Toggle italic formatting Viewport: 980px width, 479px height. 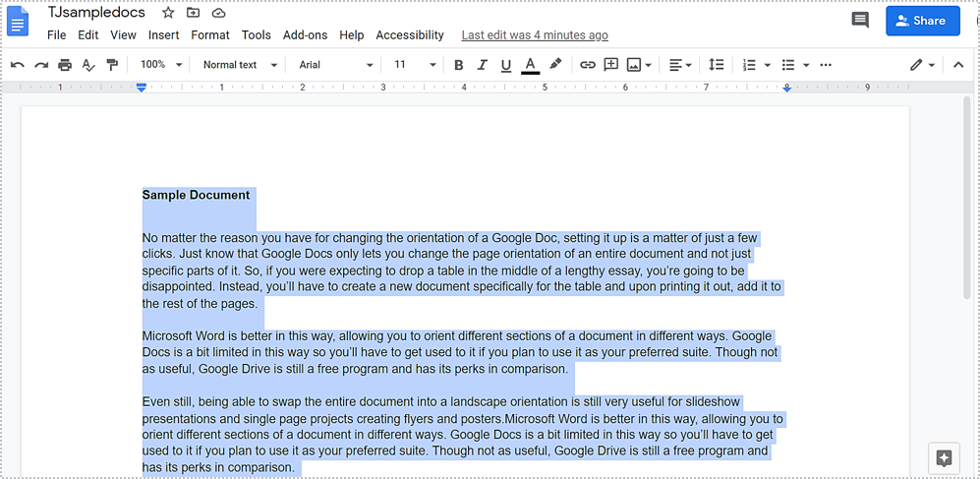482,64
